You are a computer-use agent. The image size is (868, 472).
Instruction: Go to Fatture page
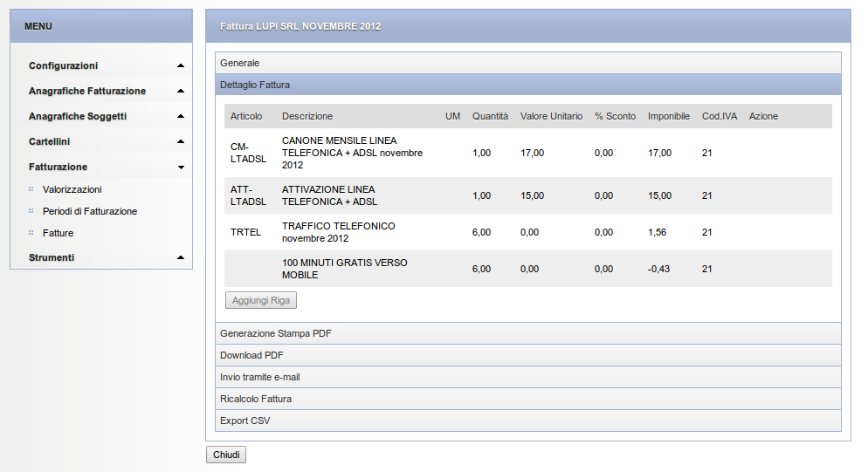[x=59, y=233]
